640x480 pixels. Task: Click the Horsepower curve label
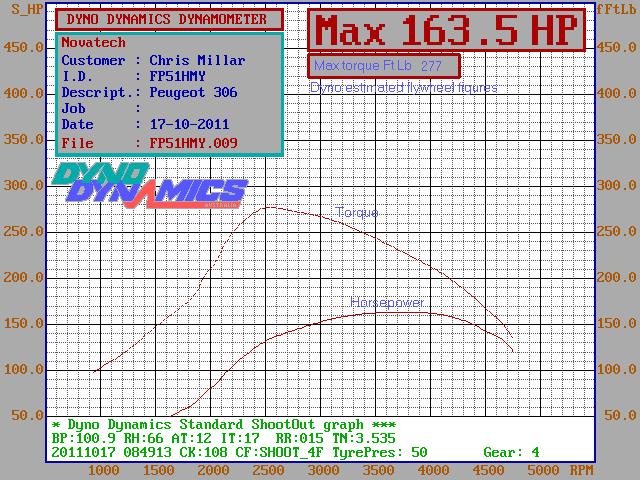(387, 302)
